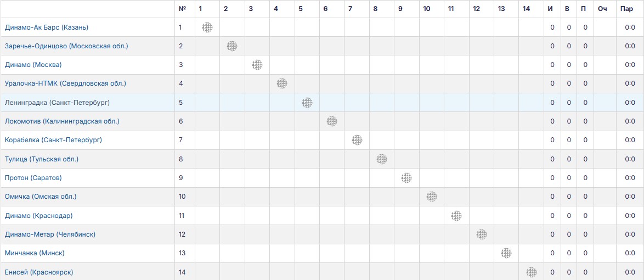644x280 pixels.
Task: Open Динамо (Краснодар) team link
Action: point(38,215)
